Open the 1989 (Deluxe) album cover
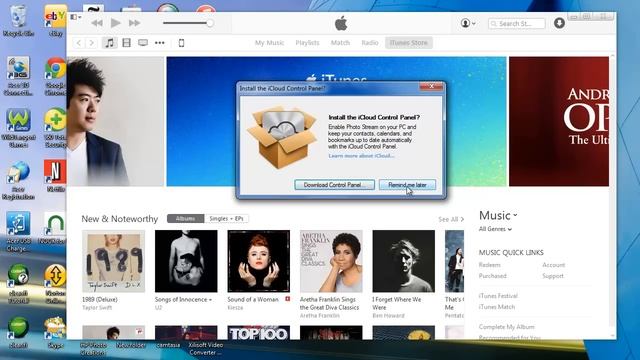The image size is (640, 360). pyautogui.click(x=113, y=261)
